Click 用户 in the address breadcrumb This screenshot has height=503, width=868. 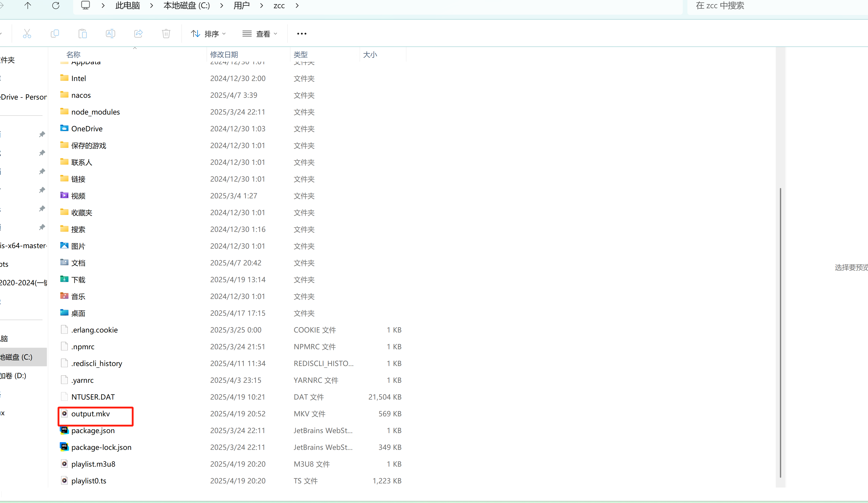click(241, 6)
